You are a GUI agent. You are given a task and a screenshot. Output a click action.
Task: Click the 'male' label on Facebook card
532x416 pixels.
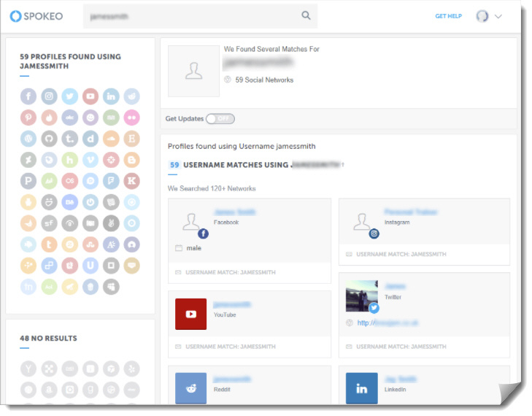tap(193, 248)
